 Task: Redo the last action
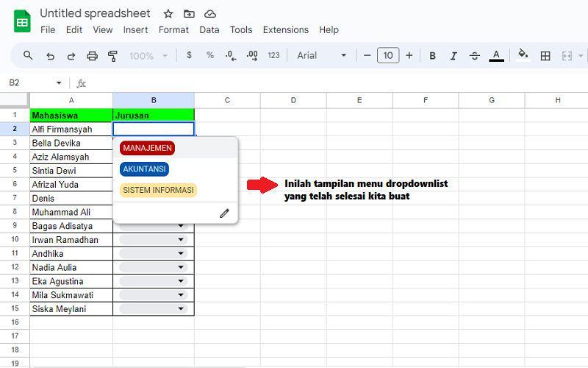tap(71, 56)
